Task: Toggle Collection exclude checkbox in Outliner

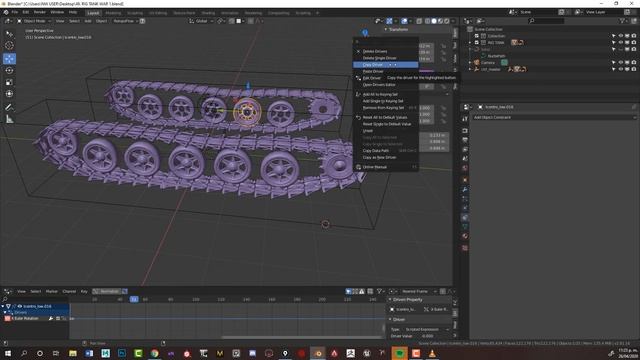Action: [477, 36]
